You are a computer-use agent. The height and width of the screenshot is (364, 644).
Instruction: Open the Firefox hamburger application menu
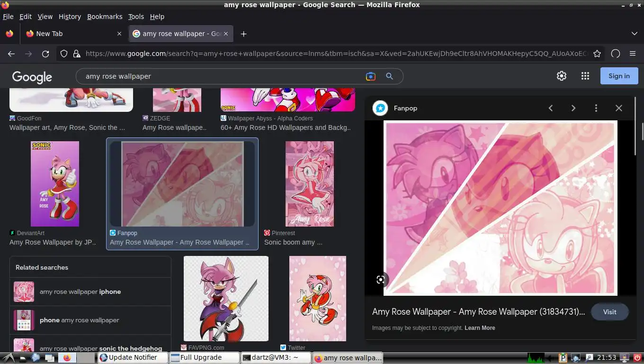[x=633, y=54]
